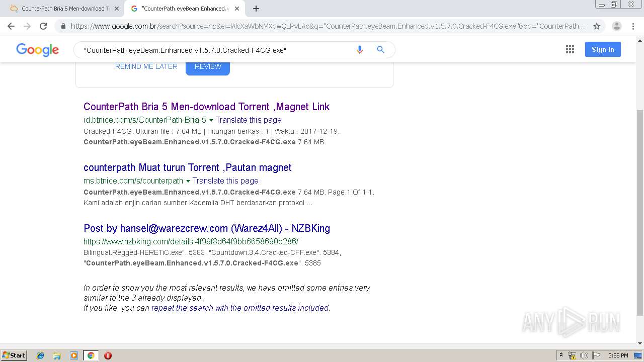View site info via padlock icon
This screenshot has width=644, height=362.
click(x=63, y=26)
